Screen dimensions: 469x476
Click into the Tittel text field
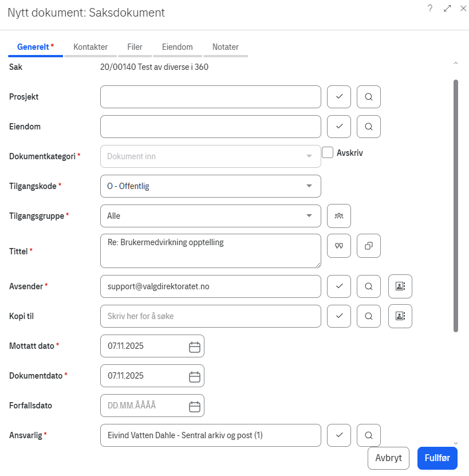[210, 250]
